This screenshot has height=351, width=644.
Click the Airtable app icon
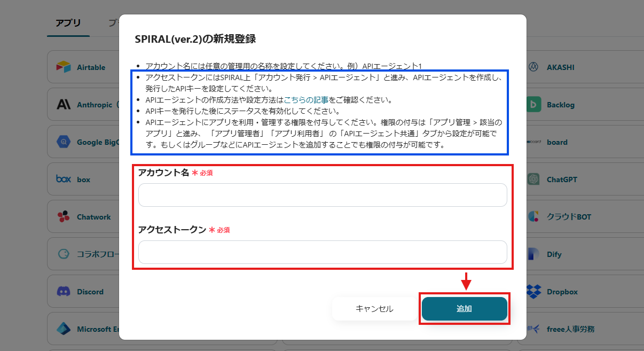pos(64,67)
